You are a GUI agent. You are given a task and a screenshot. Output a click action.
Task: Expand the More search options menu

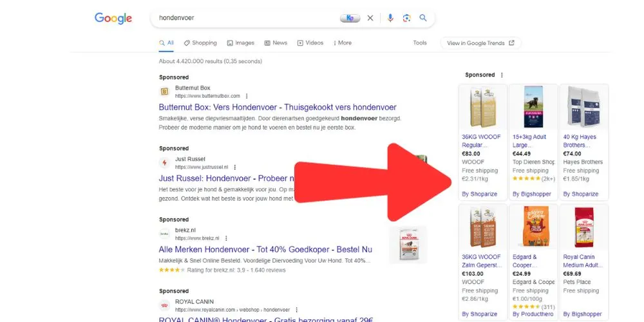pyautogui.click(x=343, y=43)
